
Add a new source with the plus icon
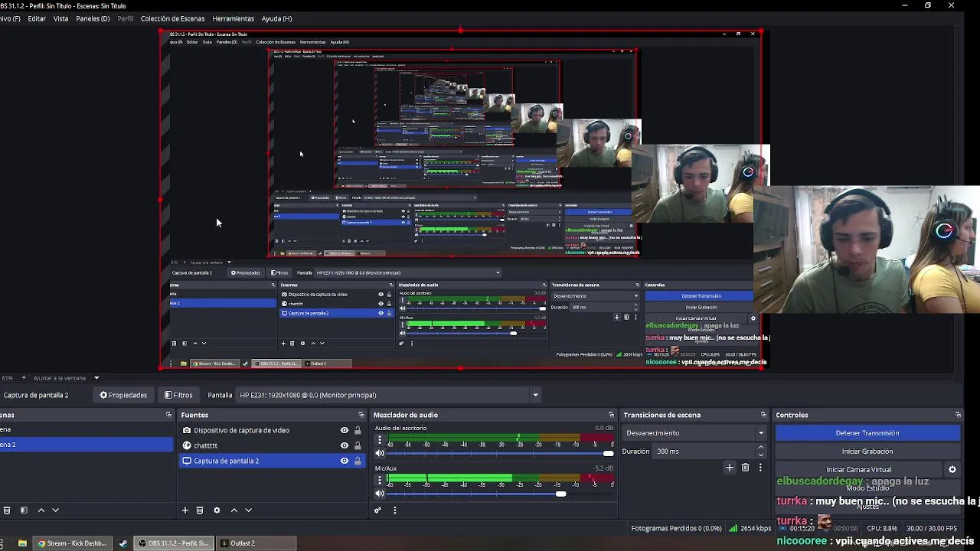pos(185,510)
